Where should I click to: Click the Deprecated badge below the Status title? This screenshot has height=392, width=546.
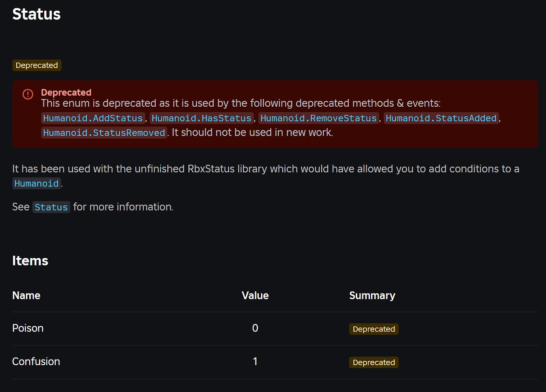pyautogui.click(x=37, y=65)
